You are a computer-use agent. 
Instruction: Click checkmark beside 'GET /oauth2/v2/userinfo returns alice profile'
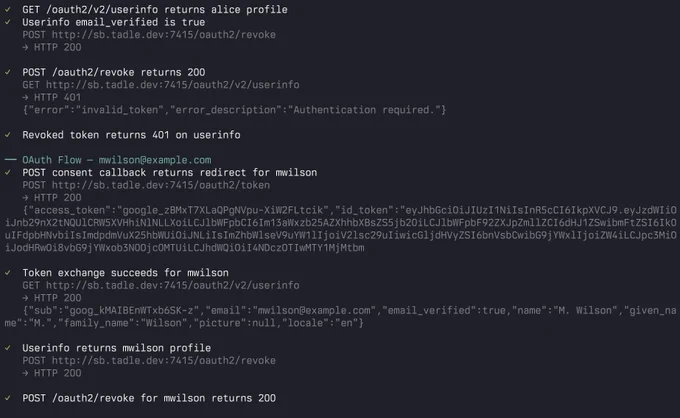click(8, 9)
